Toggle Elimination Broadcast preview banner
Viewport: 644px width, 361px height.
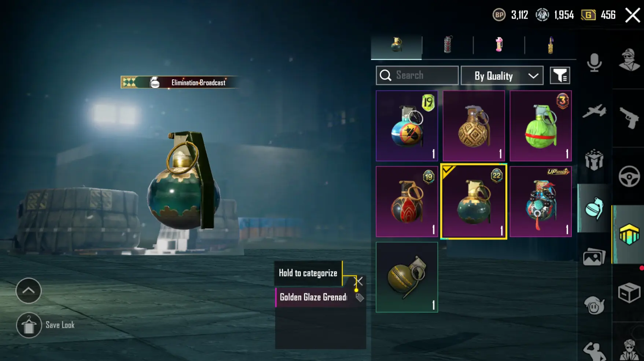pos(180,82)
